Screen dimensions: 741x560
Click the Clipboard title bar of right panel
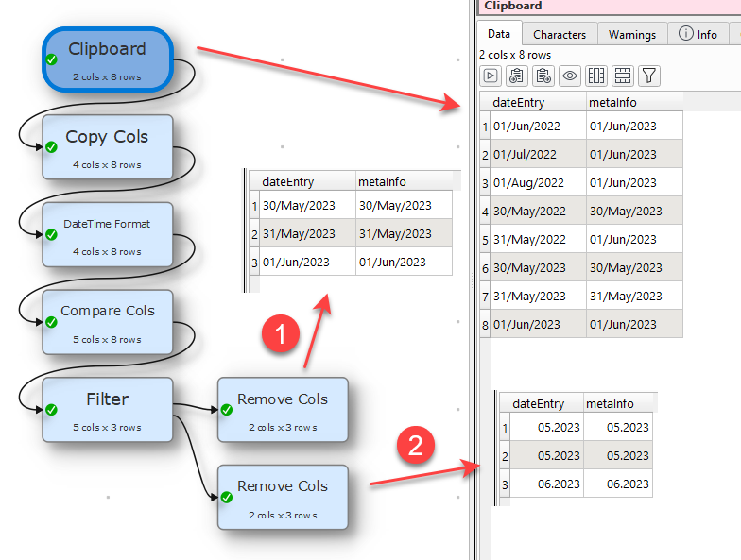tap(610, 6)
